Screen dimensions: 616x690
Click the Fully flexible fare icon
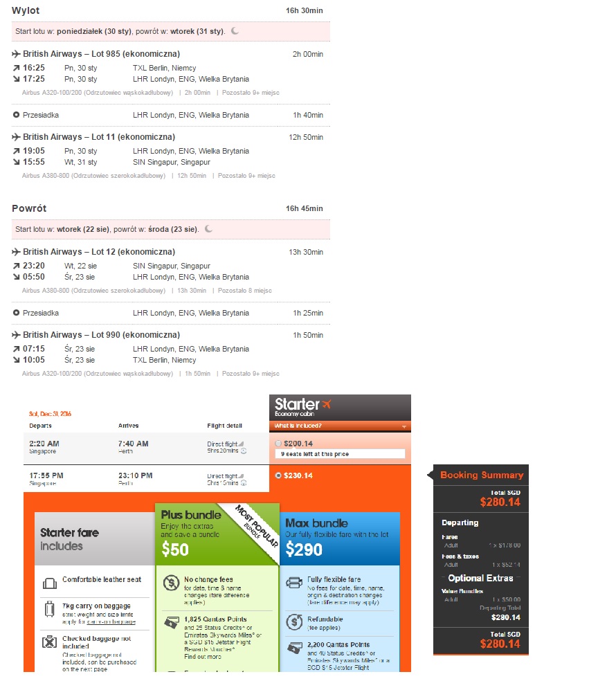(x=294, y=583)
